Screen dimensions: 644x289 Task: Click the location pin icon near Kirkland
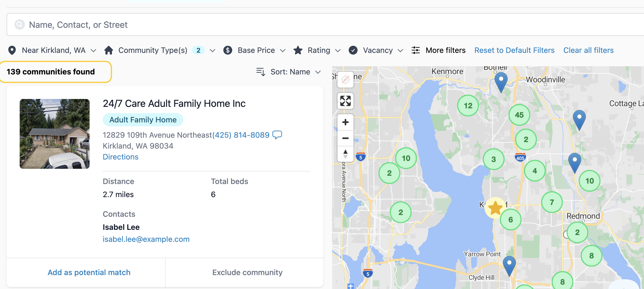pyautogui.click(x=12, y=50)
